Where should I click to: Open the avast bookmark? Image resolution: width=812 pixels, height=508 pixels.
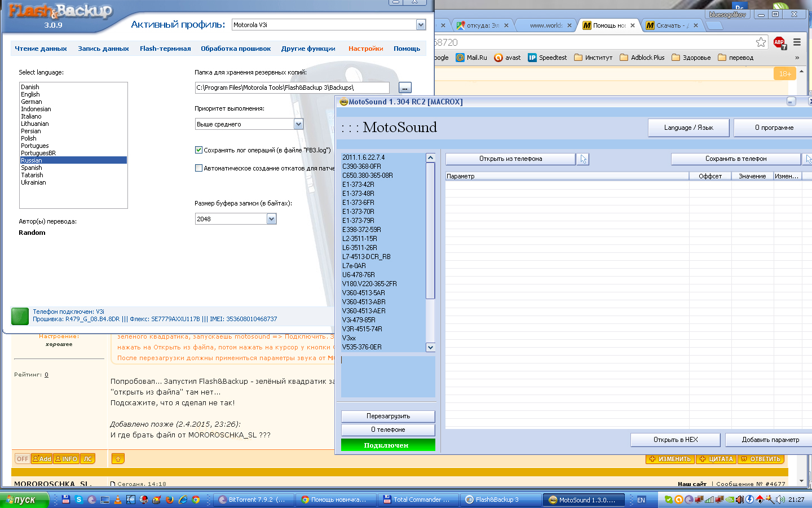pos(507,58)
